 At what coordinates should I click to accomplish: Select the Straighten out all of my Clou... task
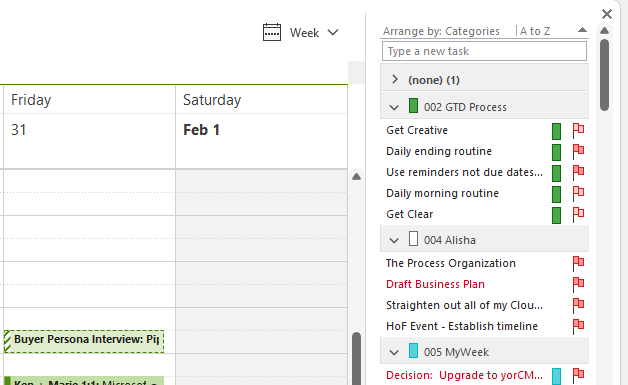(464, 305)
